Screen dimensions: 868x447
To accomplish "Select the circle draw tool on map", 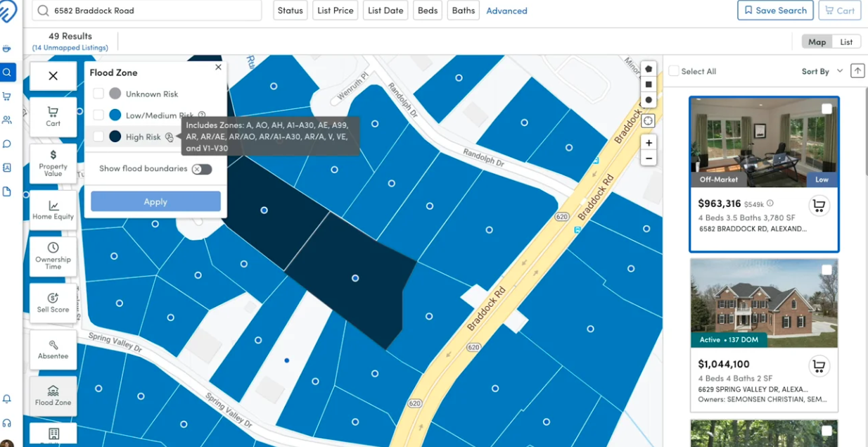I will (x=649, y=100).
